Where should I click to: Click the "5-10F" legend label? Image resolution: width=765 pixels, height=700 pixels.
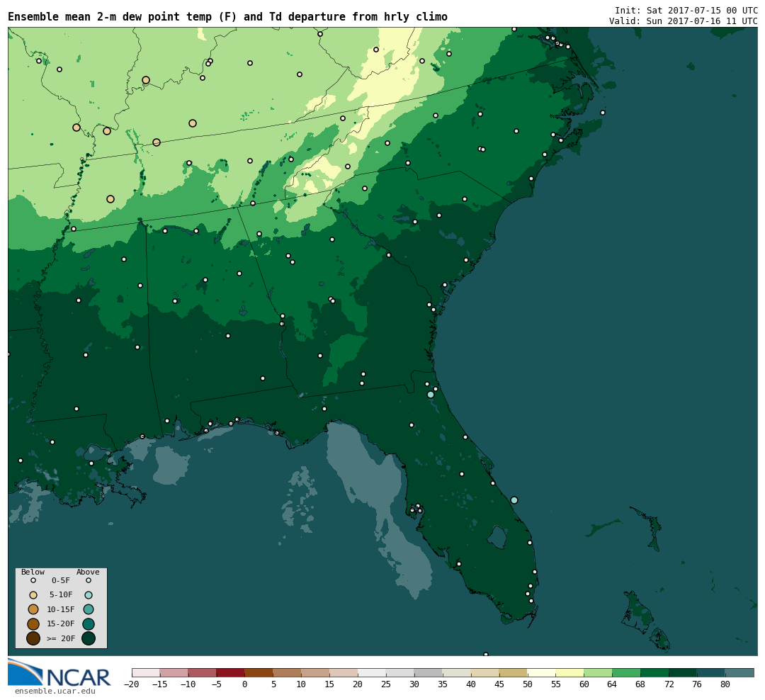click(x=61, y=595)
